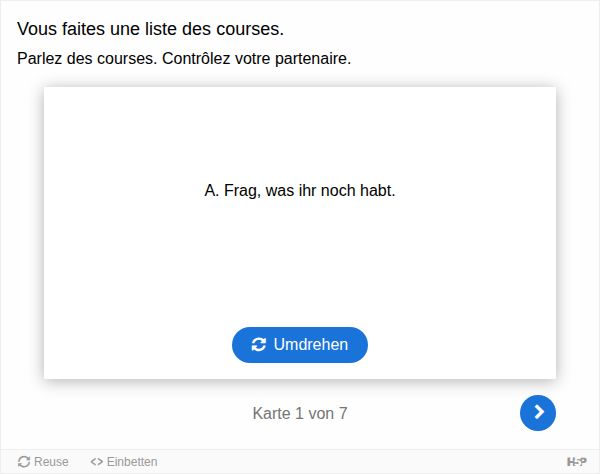Select the card text "A. Frag, was ihr noch habt."
Image resolution: width=600 pixels, height=474 pixels.
[300, 190]
